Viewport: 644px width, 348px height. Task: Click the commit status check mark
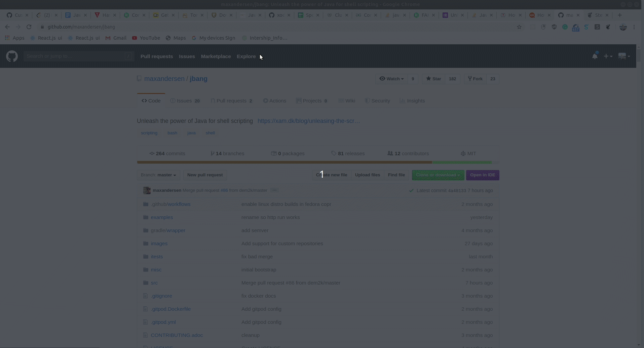point(411,190)
